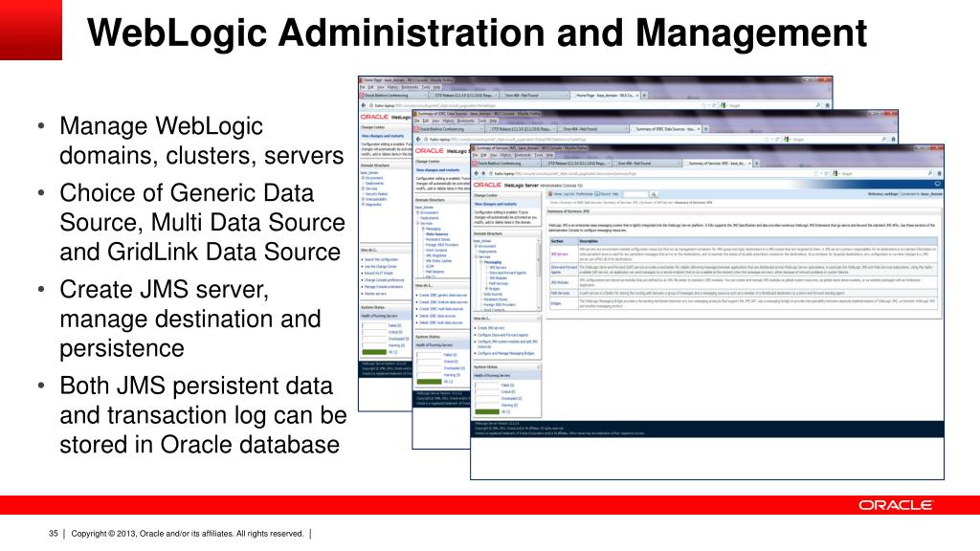Select Persistent Stores in front window domain tree

[496, 299]
